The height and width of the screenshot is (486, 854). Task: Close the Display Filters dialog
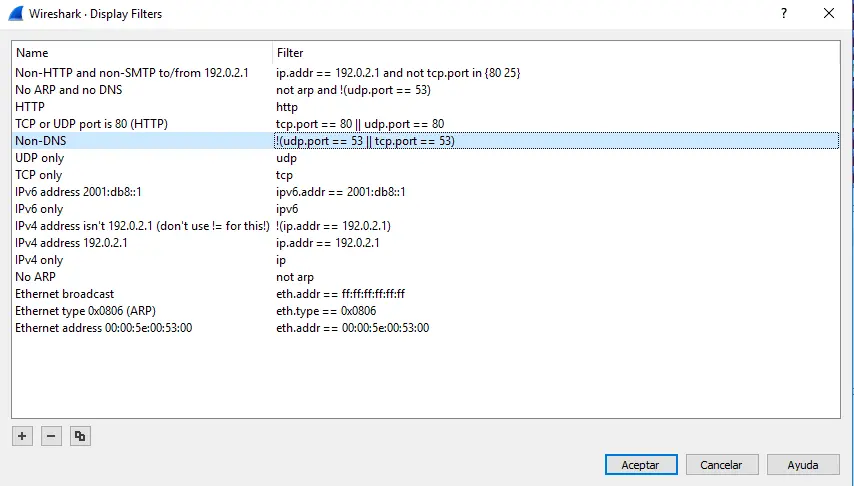click(828, 13)
